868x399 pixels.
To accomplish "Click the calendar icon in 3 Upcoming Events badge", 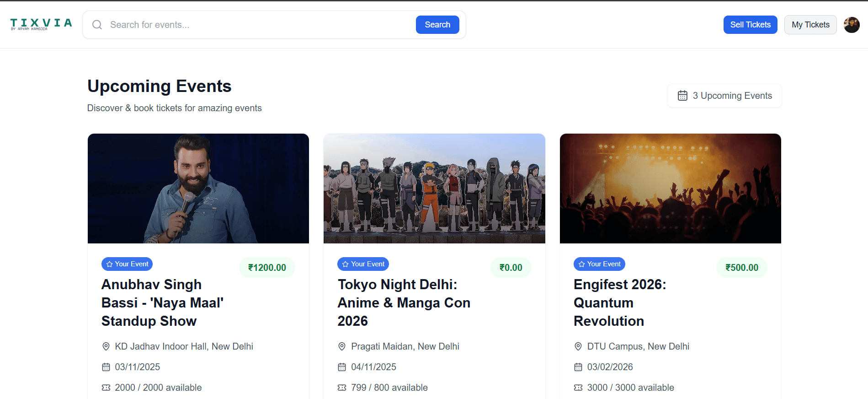I will coord(682,96).
